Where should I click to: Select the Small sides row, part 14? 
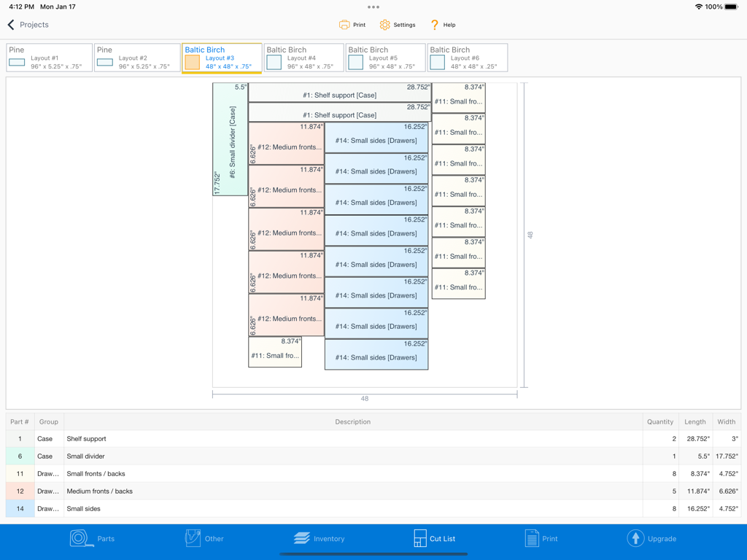pos(352,509)
